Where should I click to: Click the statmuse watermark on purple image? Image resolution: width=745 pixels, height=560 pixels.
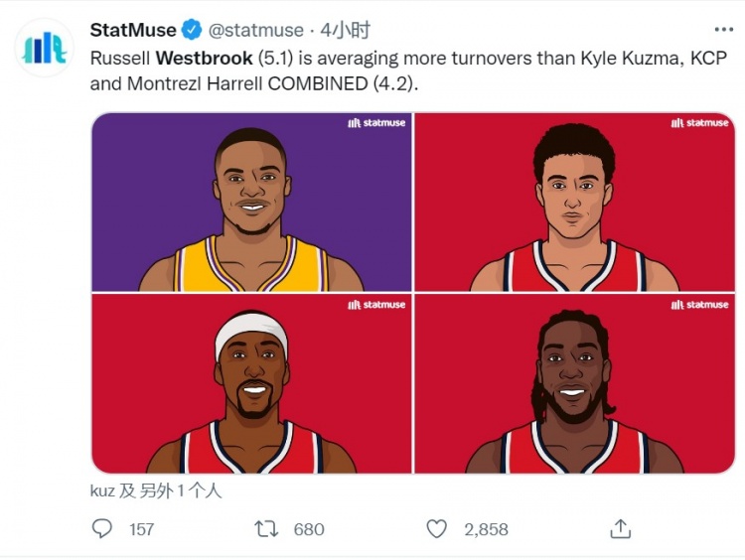376,123
